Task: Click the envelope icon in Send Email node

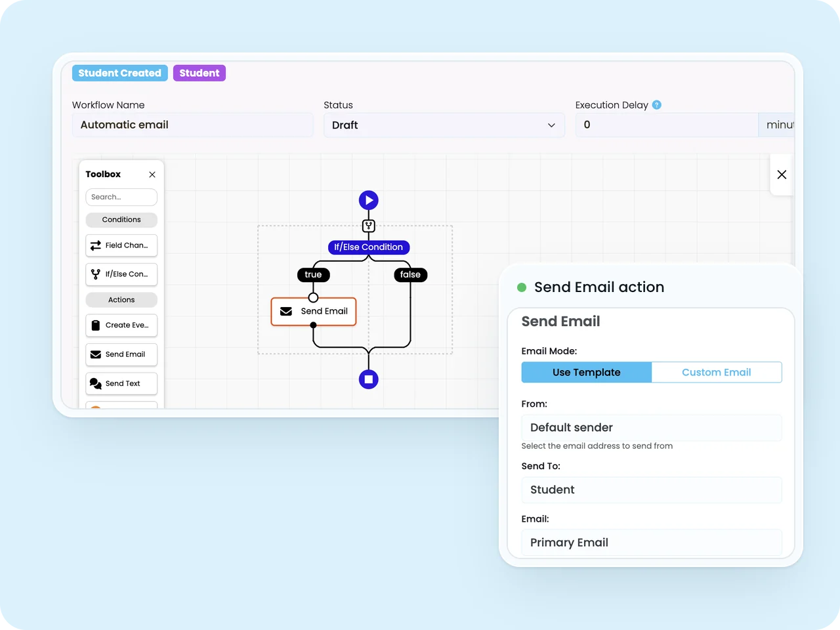Action: click(x=286, y=311)
